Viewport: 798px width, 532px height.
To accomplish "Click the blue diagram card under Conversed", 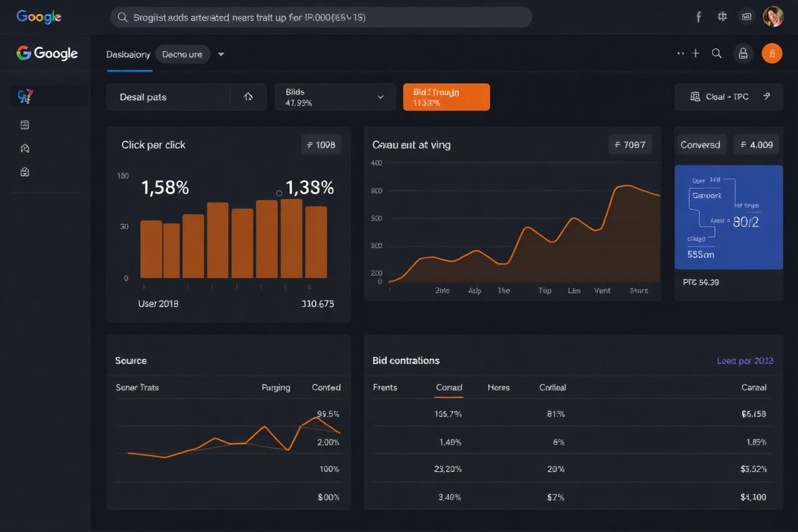I will [x=728, y=217].
